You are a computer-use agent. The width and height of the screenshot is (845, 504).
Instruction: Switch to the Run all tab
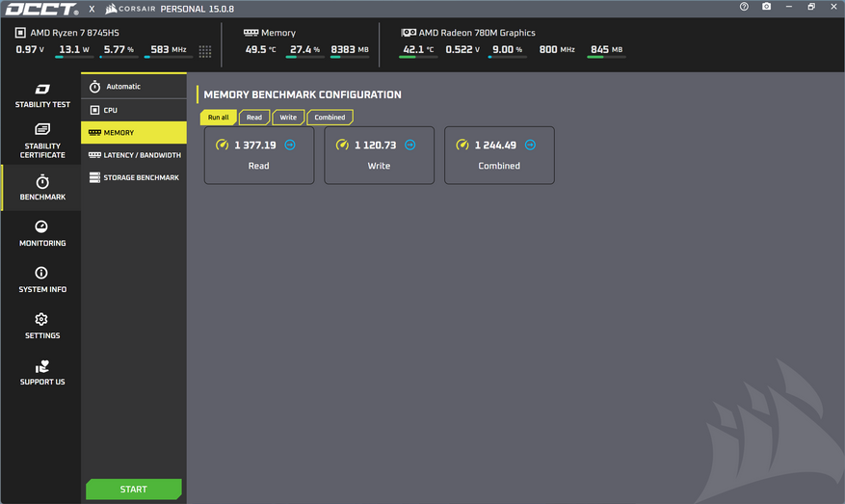coord(219,117)
